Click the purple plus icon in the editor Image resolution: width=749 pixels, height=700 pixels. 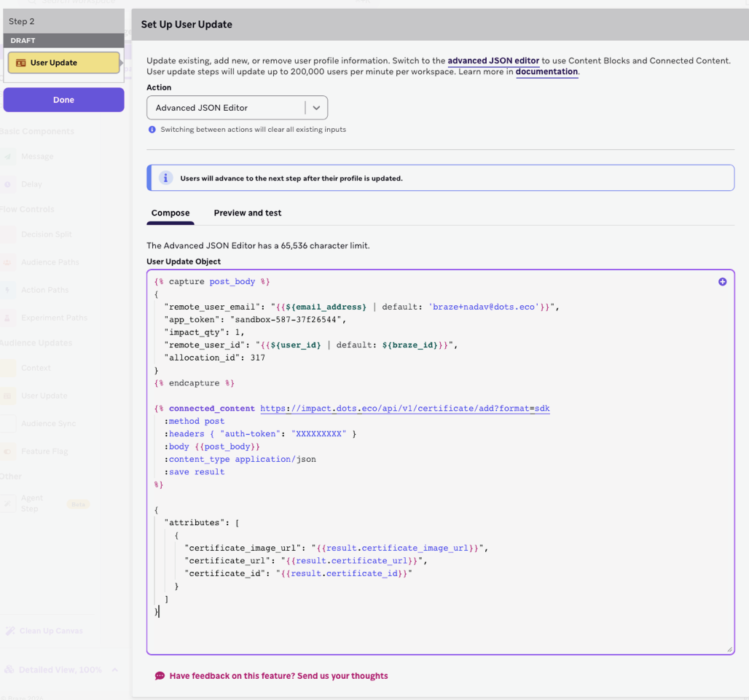[x=722, y=282]
